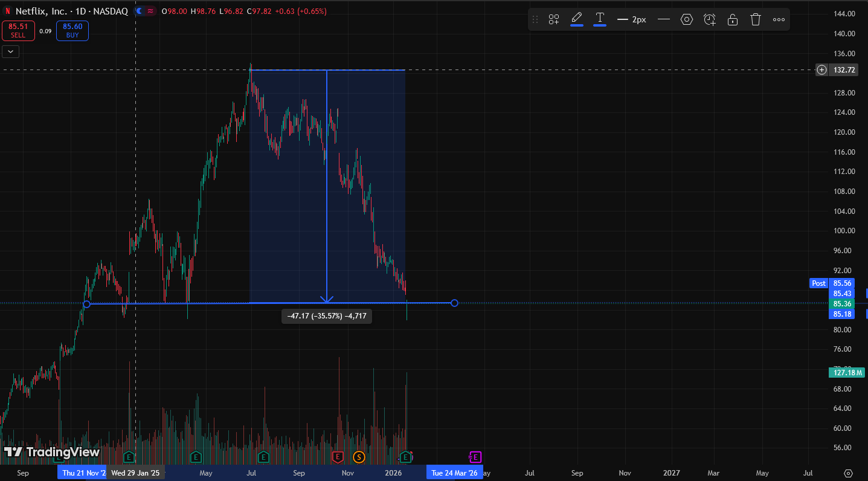This screenshot has width=868, height=481.
Task: Change text color with the T icon
Action: [600, 18]
